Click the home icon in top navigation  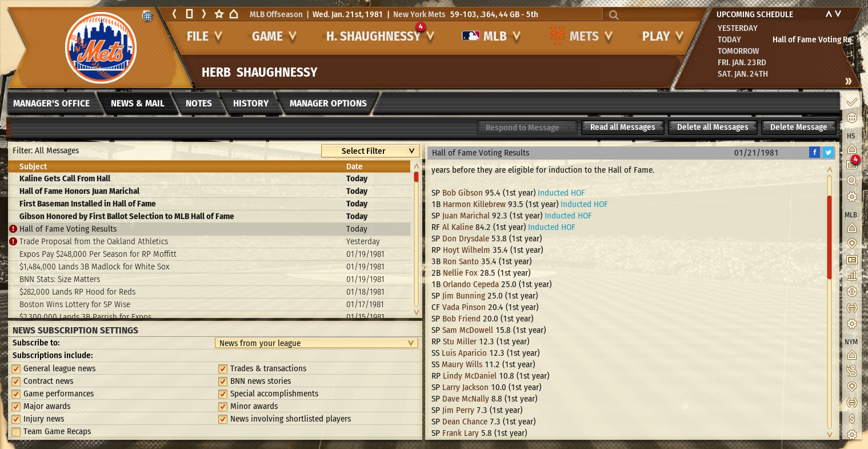click(234, 14)
